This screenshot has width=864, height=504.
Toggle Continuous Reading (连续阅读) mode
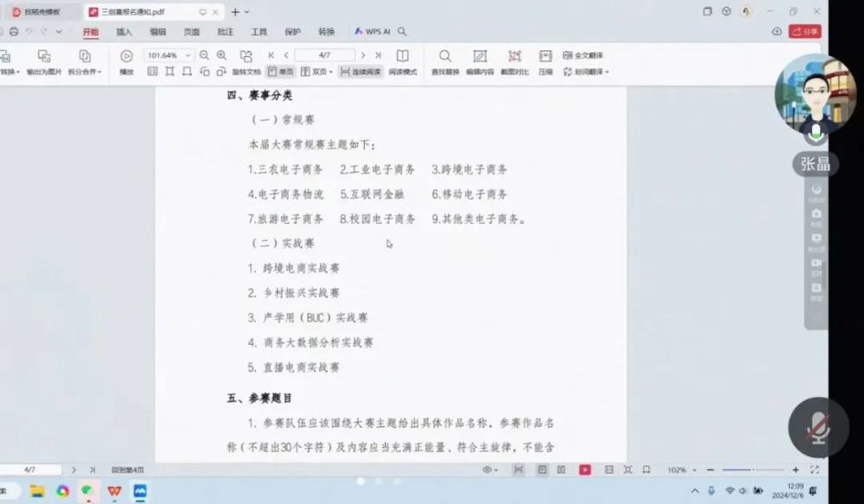[359, 72]
